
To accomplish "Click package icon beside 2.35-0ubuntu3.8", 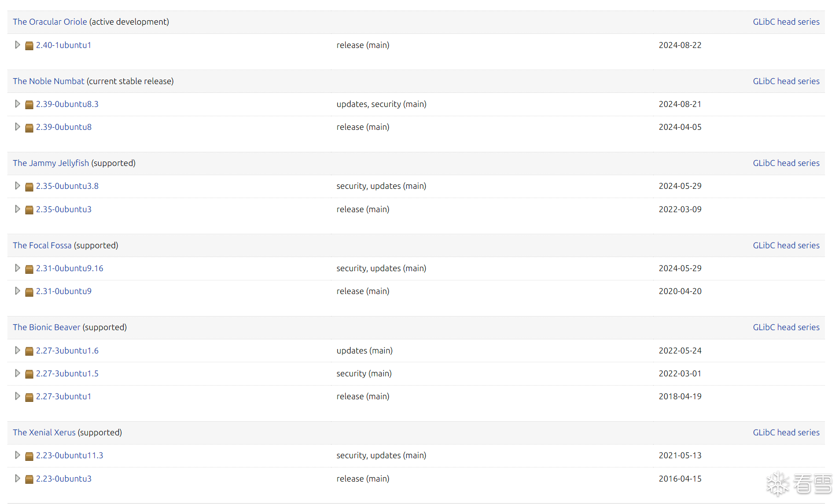I will 29,187.
